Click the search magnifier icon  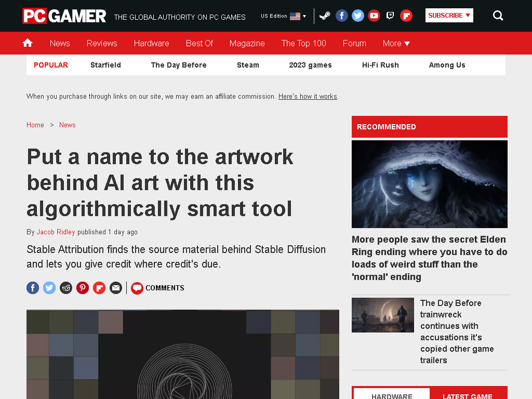pos(498,16)
